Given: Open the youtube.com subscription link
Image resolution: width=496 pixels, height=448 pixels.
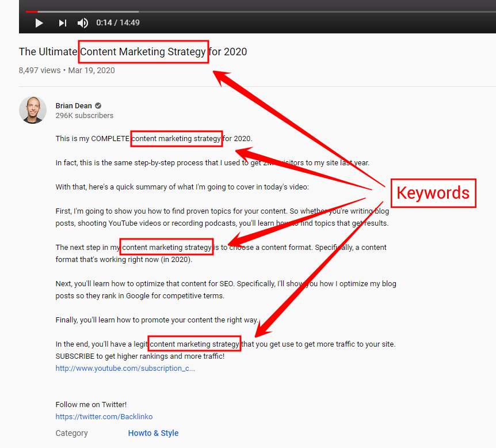Looking at the screenshot, I should click(x=125, y=369).
